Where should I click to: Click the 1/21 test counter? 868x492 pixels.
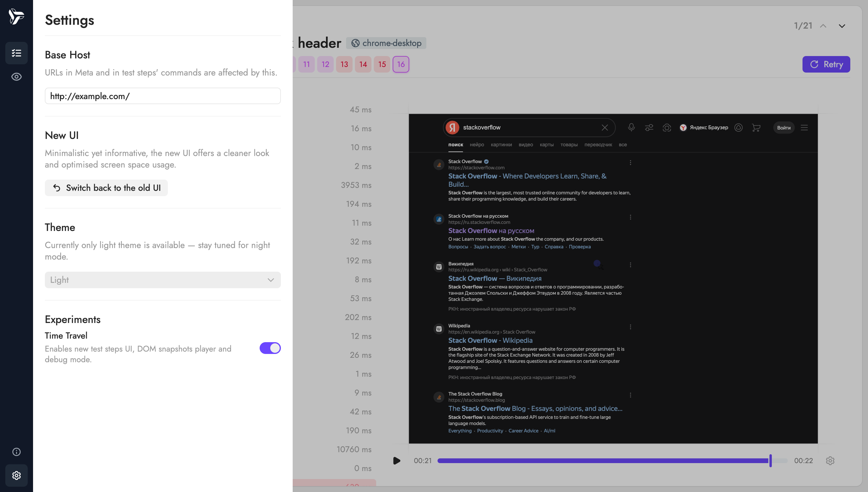803,26
